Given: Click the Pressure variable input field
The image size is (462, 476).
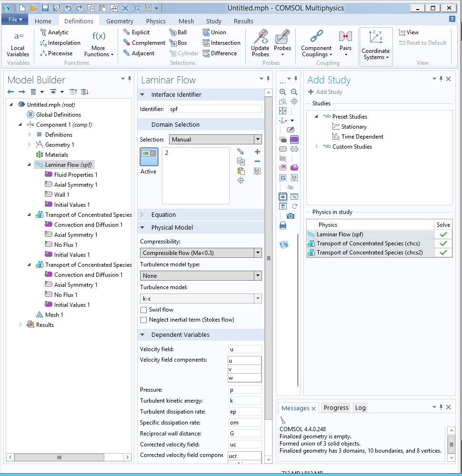Looking at the screenshot, I should [245, 390].
